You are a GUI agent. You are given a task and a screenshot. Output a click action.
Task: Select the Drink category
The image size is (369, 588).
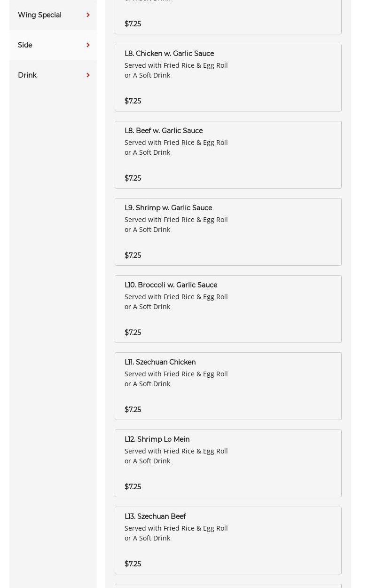click(x=27, y=75)
